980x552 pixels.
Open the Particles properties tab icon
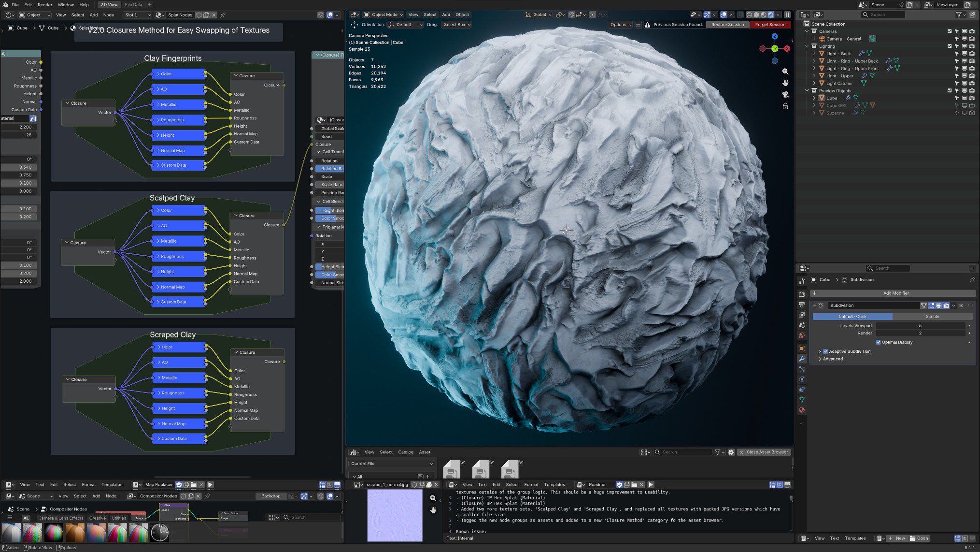802,369
